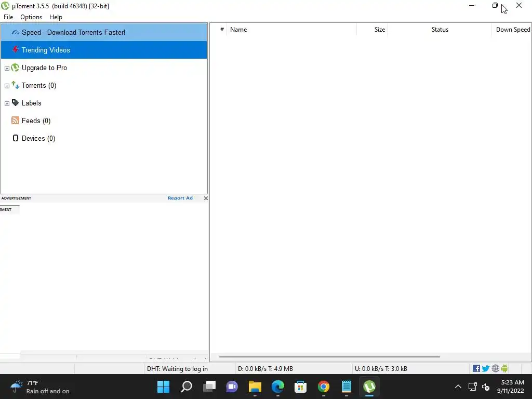The image size is (532, 399).
Task: Show hidden system tray icons
Action: [458, 387]
